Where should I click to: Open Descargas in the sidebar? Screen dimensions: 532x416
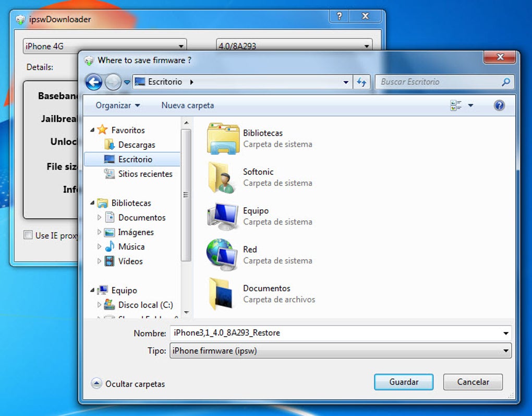point(129,145)
